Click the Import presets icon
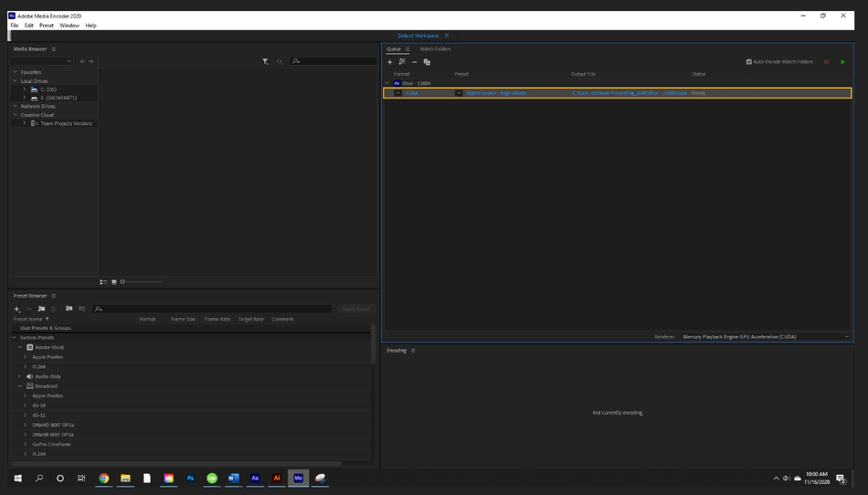 [69, 309]
